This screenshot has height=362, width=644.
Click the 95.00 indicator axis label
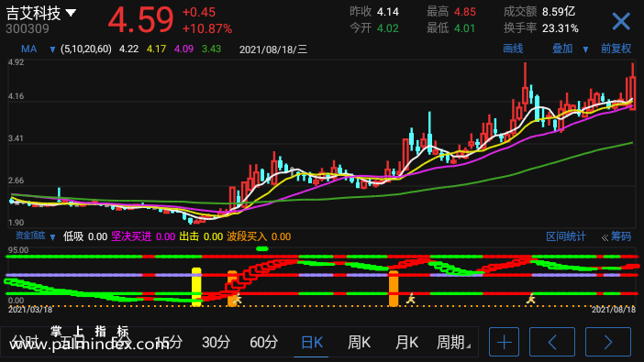coord(18,250)
